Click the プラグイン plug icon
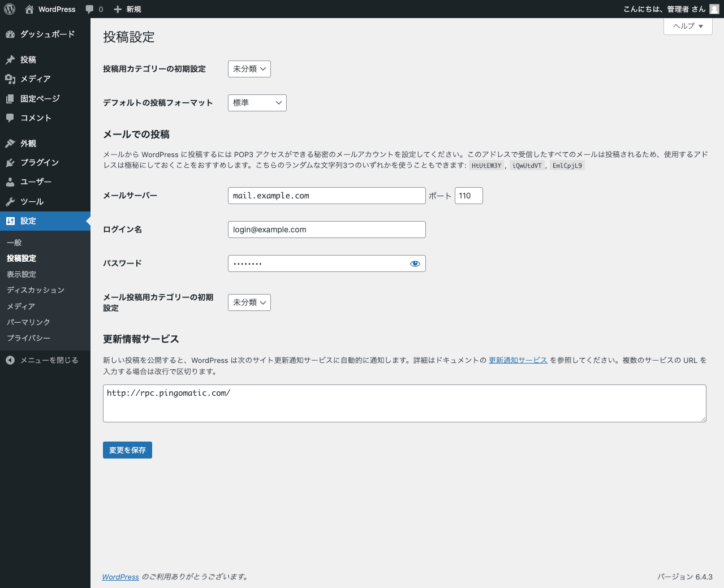 coord(10,163)
